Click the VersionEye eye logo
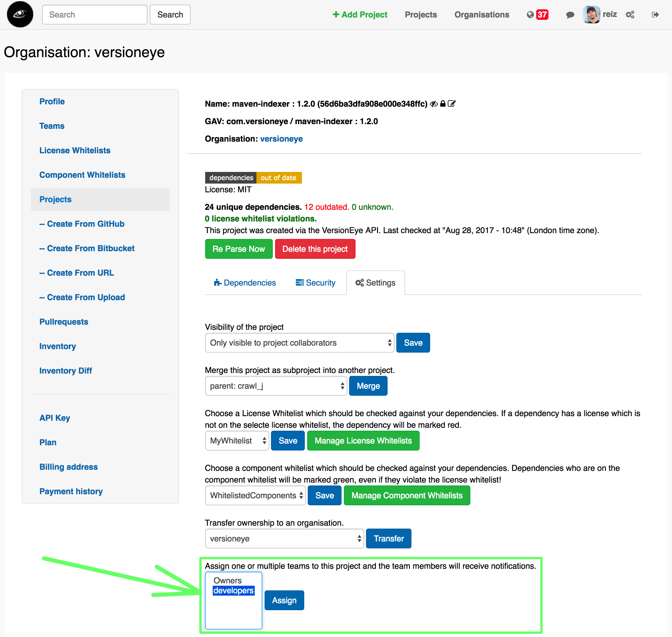The height and width of the screenshot is (637, 672). pos(20,14)
